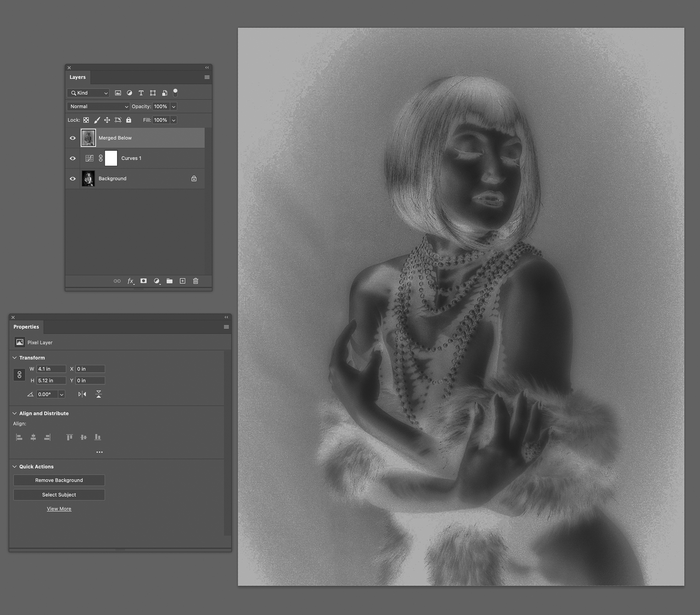
Task: Open the Opacity slider dropdown arrow
Action: [x=174, y=106]
